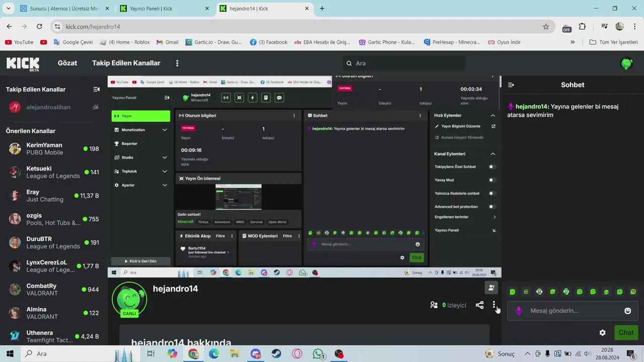Open the three-dot menu next to Takip Edilen Kanallar
Image resolution: width=644 pixels, height=362 pixels.
(x=177, y=63)
